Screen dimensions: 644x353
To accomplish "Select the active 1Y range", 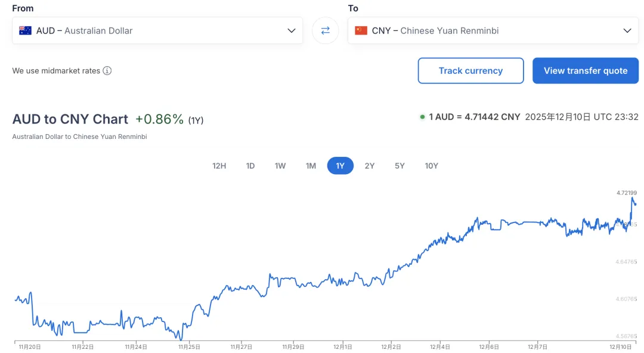I will tap(340, 166).
